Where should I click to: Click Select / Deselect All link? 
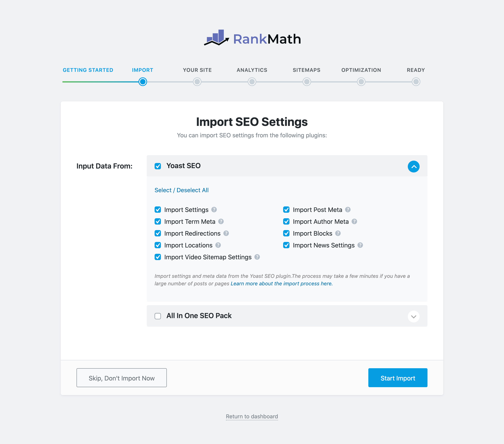(x=181, y=190)
